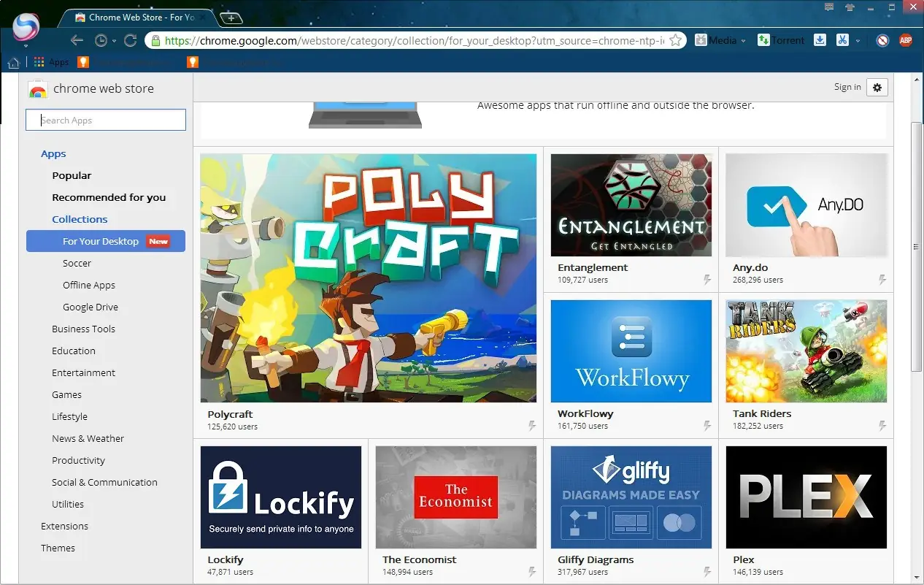
Task: Open the Torrent button
Action: click(781, 40)
